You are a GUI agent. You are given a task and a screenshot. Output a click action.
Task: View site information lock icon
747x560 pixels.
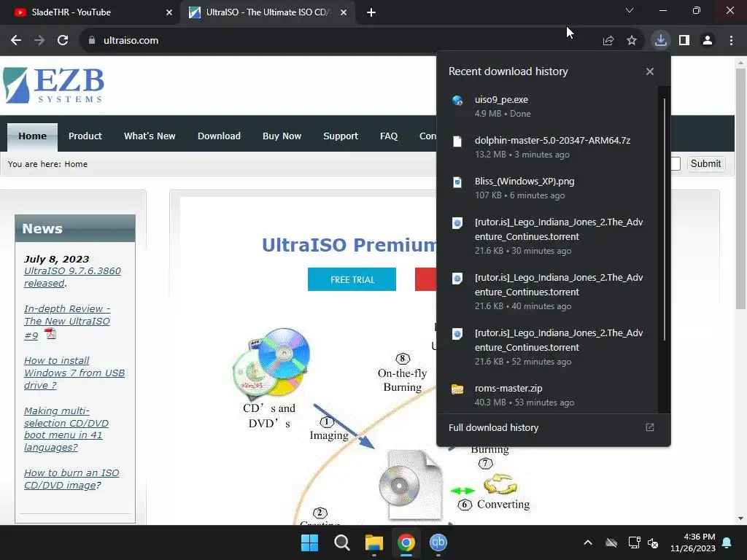click(x=92, y=41)
